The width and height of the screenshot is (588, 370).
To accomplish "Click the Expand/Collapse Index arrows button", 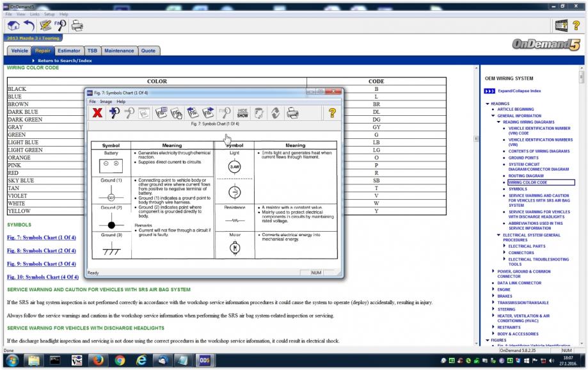I will 490,91.
